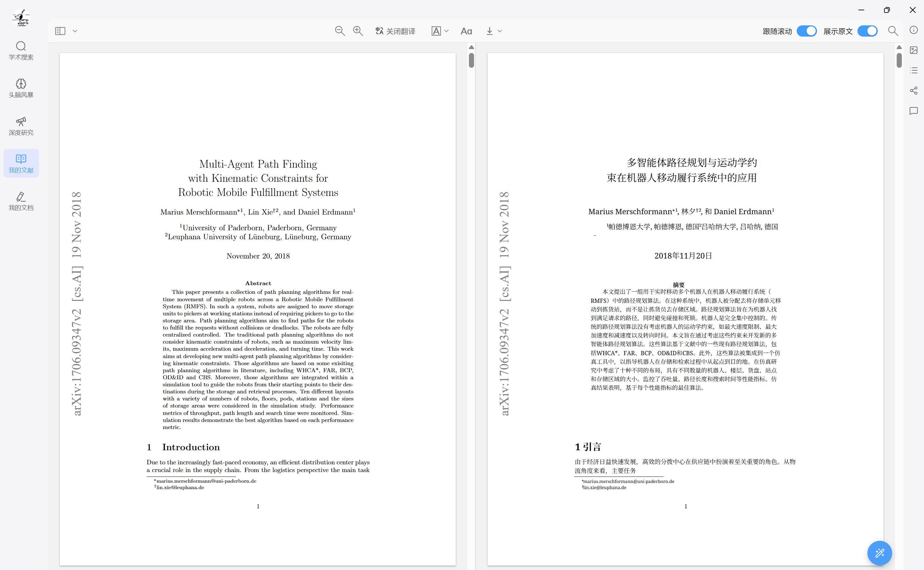The width and height of the screenshot is (924, 570).
Task: Open the comments icon in right sidebar
Action: 913,111
